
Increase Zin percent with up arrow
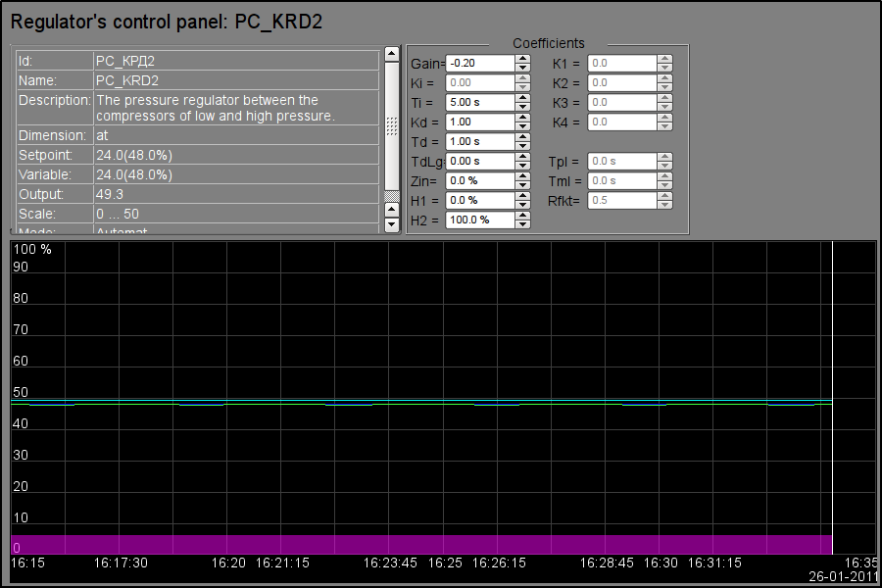[523, 176]
